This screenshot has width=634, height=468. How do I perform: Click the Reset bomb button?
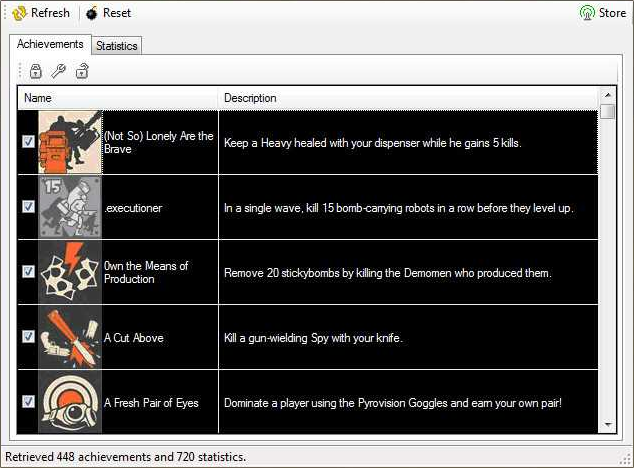108,13
